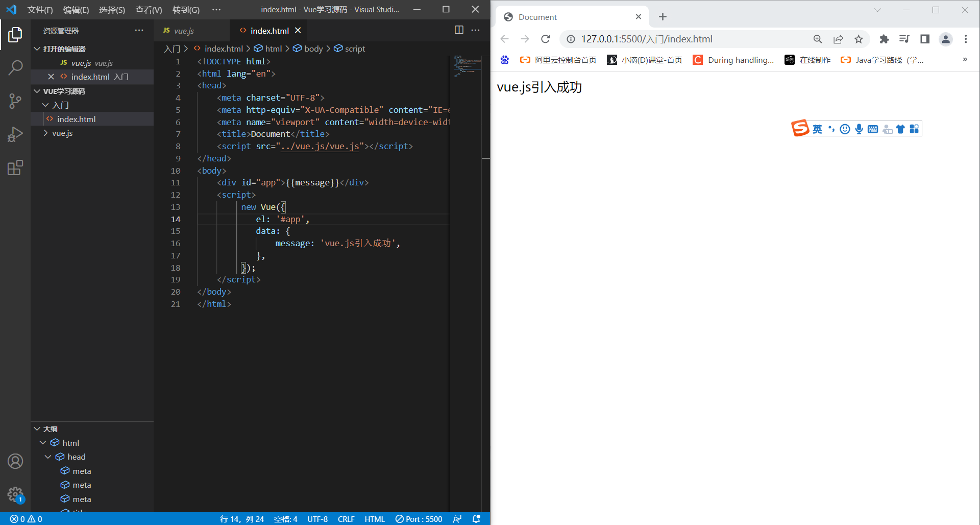The image size is (980, 525).
Task: Open Chrome zoom magnifier icon
Action: [x=818, y=39]
